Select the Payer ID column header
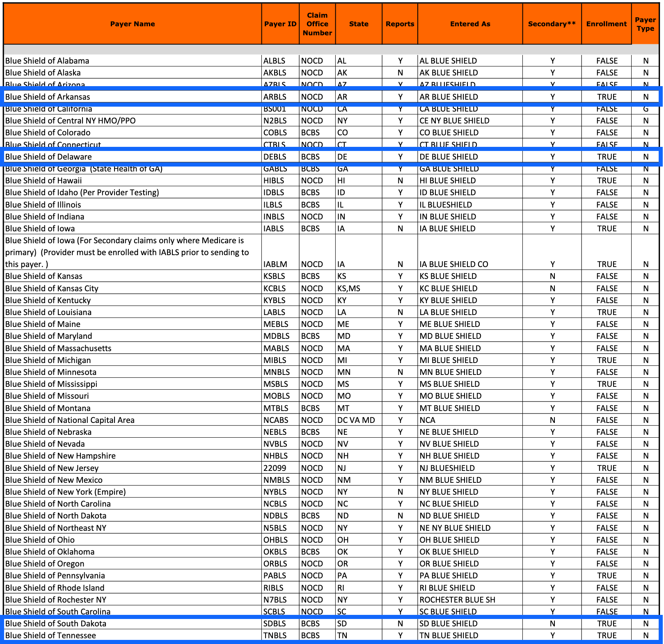 point(280,24)
